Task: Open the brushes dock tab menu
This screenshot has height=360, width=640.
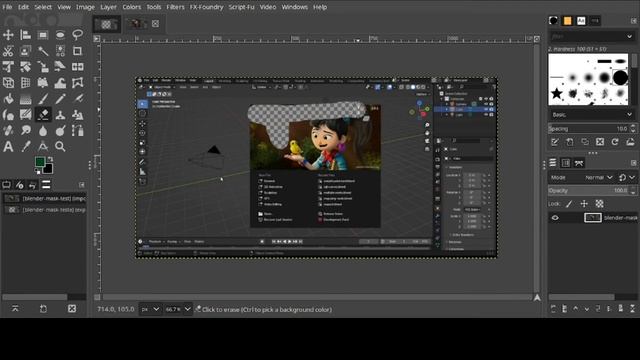Action: click(x=633, y=20)
